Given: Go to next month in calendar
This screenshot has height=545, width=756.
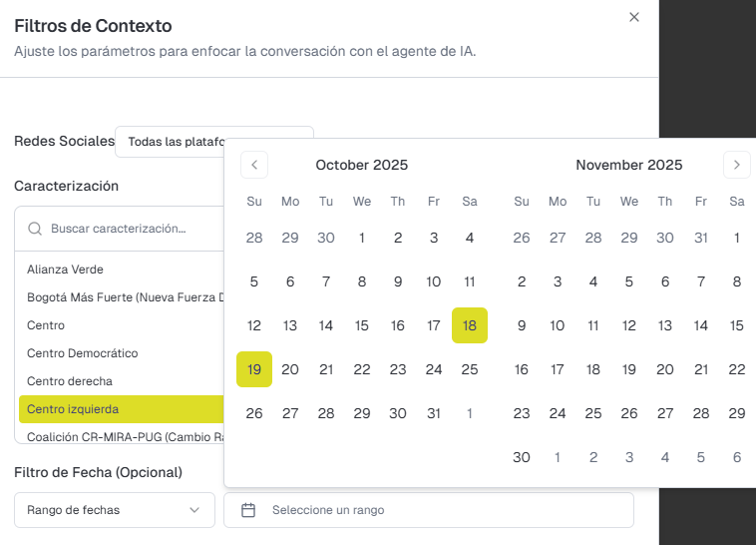Looking at the screenshot, I should click(736, 165).
